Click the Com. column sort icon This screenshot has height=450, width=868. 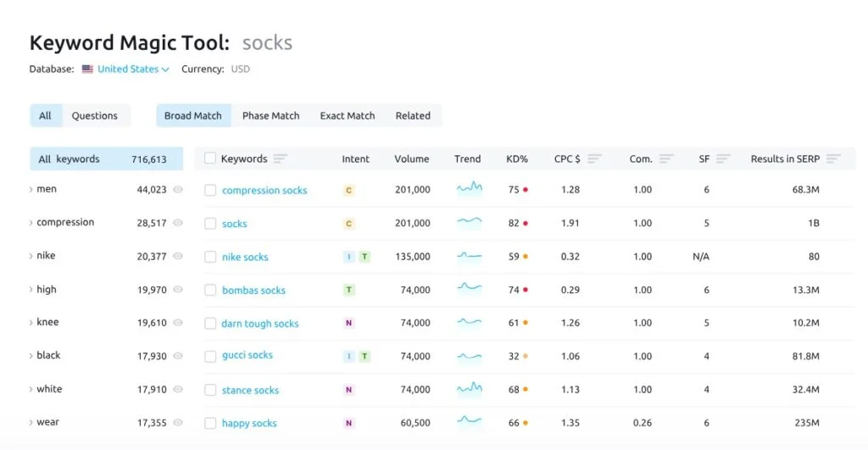[666, 158]
